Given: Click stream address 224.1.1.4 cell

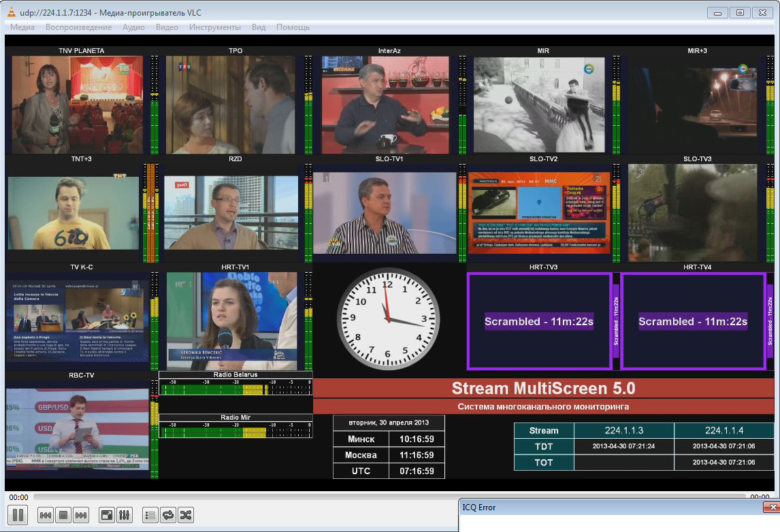Looking at the screenshot, I should [724, 431].
